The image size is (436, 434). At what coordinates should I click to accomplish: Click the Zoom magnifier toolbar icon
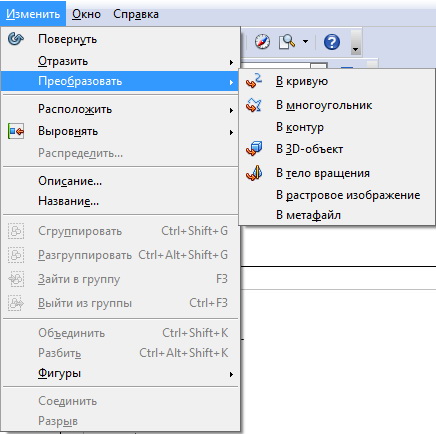287,42
